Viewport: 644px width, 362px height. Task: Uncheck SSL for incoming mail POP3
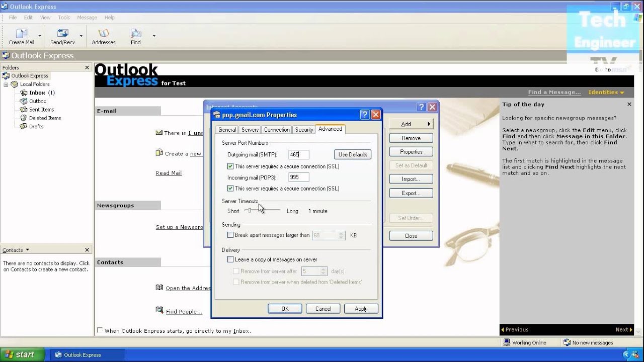click(230, 189)
